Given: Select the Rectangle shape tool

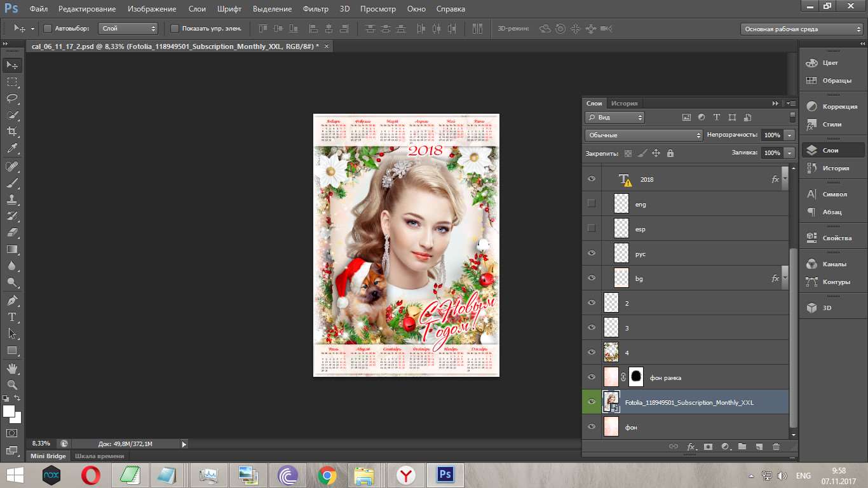Looking at the screenshot, I should (x=12, y=350).
